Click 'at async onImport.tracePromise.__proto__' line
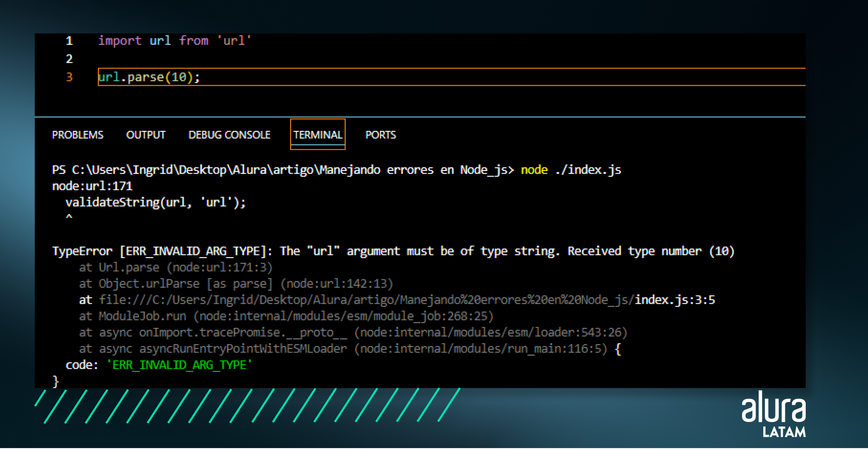Image resolution: width=868 pixels, height=449 pixels. point(353,333)
